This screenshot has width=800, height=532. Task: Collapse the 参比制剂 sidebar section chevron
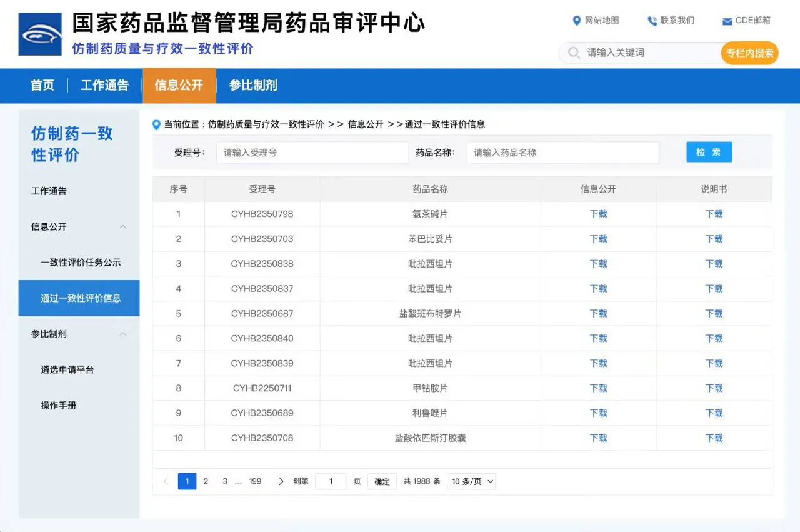click(123, 334)
